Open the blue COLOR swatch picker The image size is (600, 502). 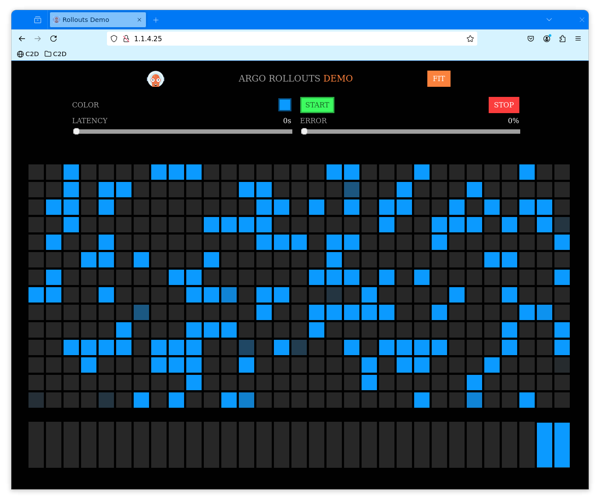(x=285, y=105)
